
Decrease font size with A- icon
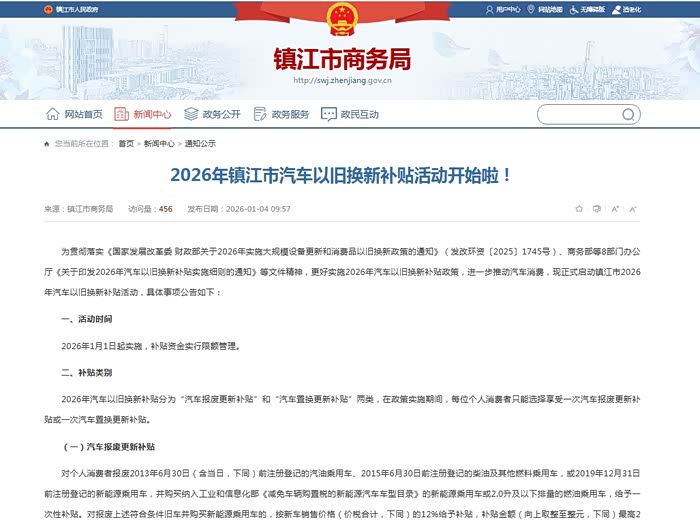click(x=633, y=208)
